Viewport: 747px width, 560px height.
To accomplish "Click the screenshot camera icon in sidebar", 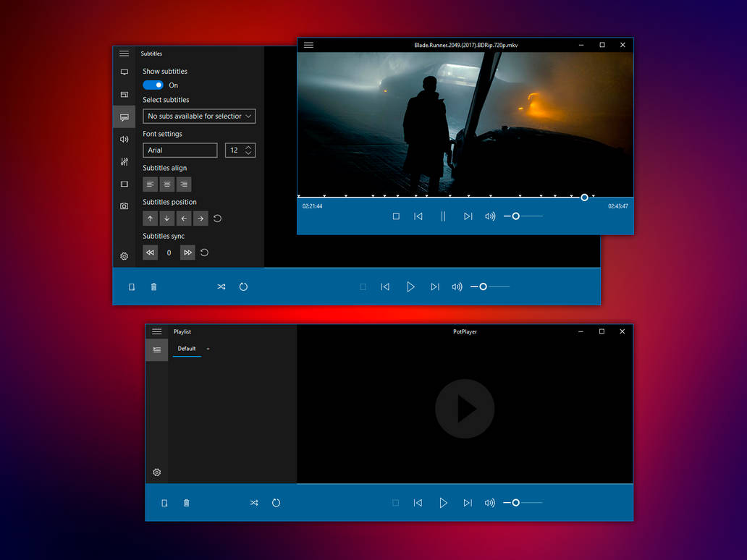I will pos(124,206).
